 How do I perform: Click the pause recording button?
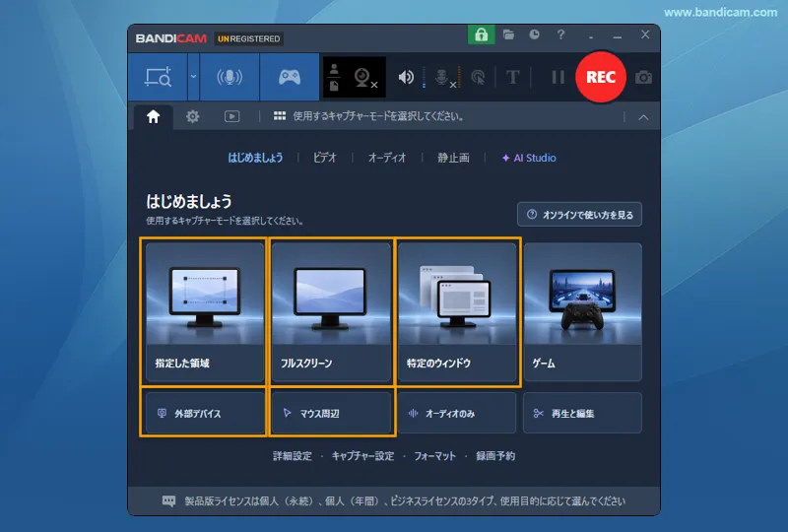(x=558, y=77)
